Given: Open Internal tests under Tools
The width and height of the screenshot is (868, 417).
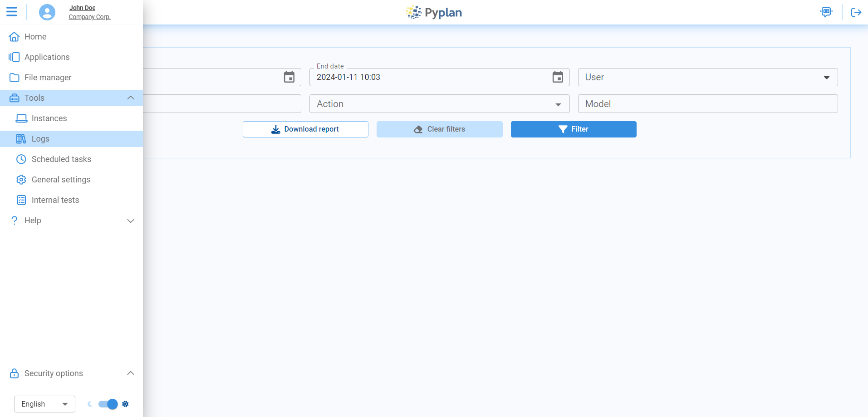Looking at the screenshot, I should click(x=71, y=200).
